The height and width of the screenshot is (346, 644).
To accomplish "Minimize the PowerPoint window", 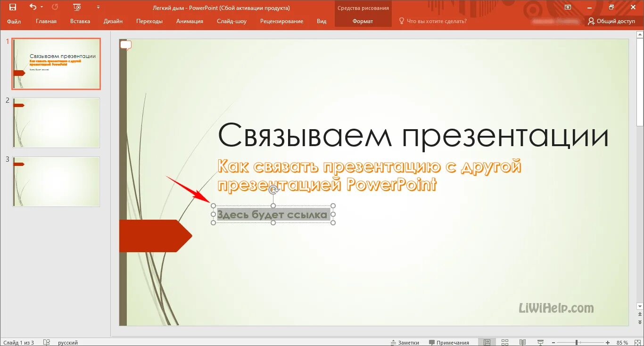I will (589, 7).
